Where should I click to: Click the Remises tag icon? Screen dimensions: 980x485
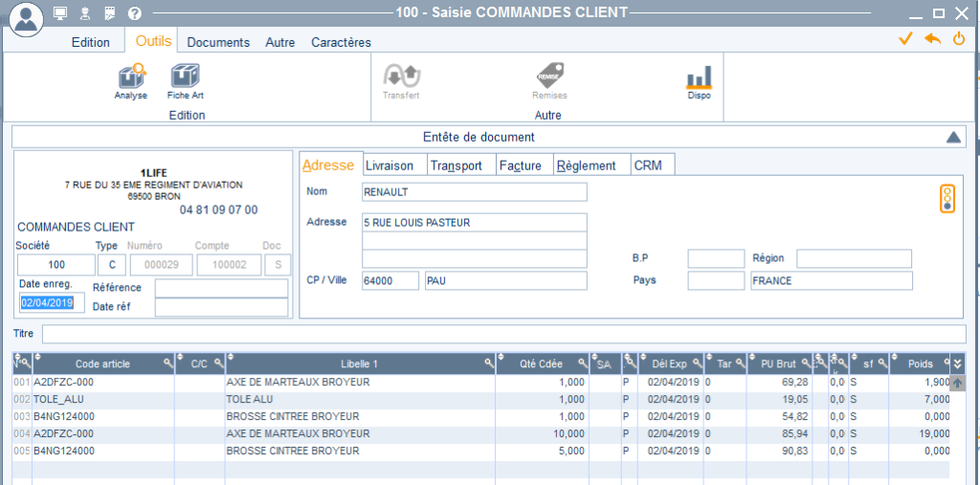550,76
